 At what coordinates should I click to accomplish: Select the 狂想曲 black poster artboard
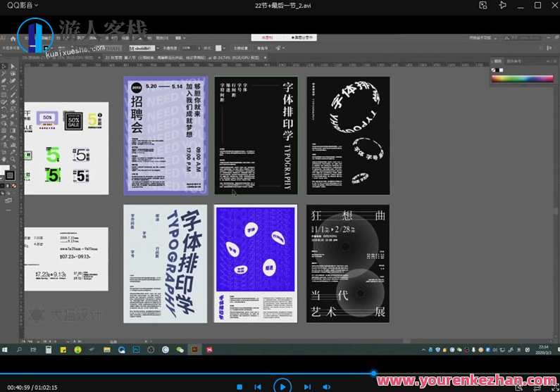(x=347, y=263)
